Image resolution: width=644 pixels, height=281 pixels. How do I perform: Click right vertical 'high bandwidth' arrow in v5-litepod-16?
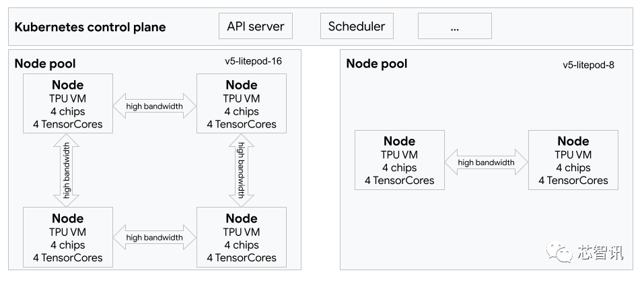click(x=242, y=170)
